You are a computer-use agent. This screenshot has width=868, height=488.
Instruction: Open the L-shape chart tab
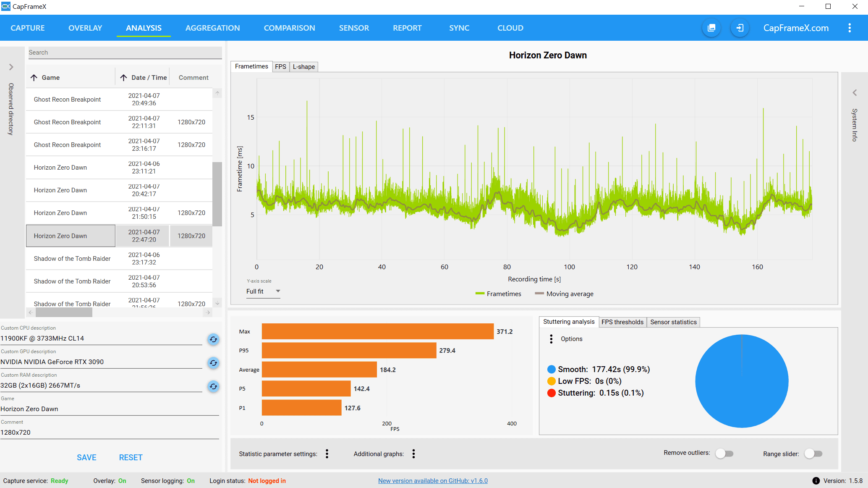(303, 67)
